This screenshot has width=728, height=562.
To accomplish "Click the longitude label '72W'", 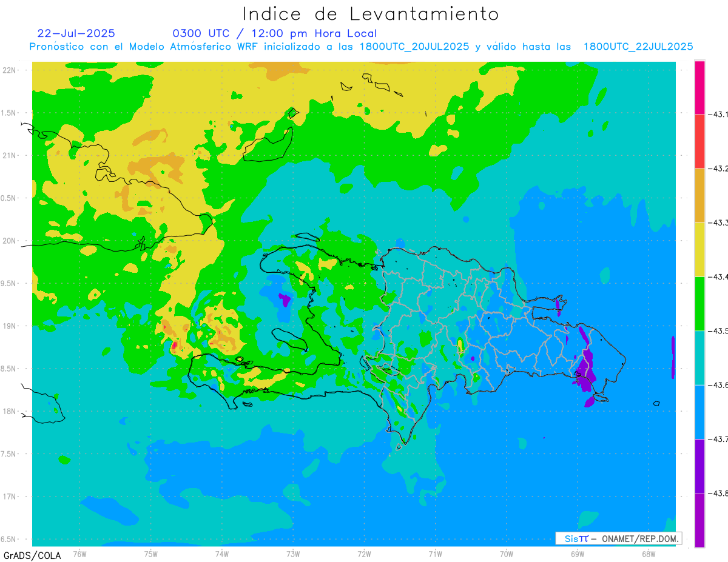I will (365, 554).
